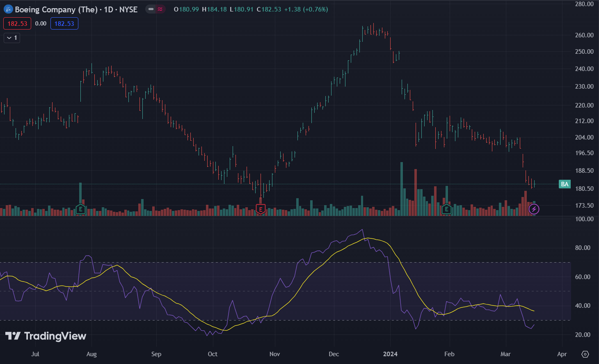The image size is (599, 364).
Task: Open chart settings gear icon
Action: (585, 354)
